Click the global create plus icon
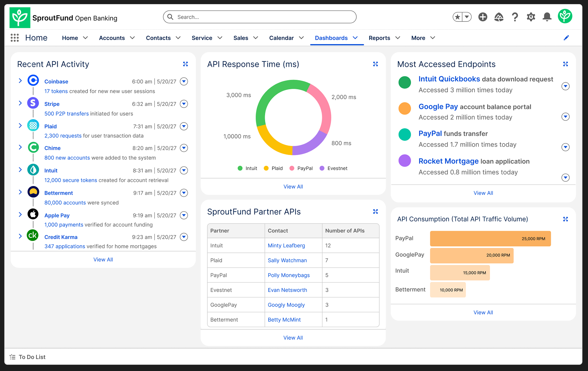 click(483, 17)
